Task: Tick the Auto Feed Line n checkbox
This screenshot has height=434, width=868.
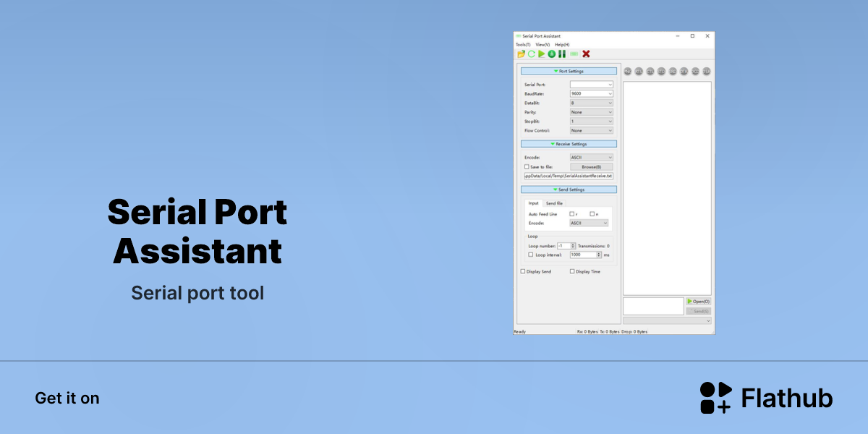Action: coord(592,214)
